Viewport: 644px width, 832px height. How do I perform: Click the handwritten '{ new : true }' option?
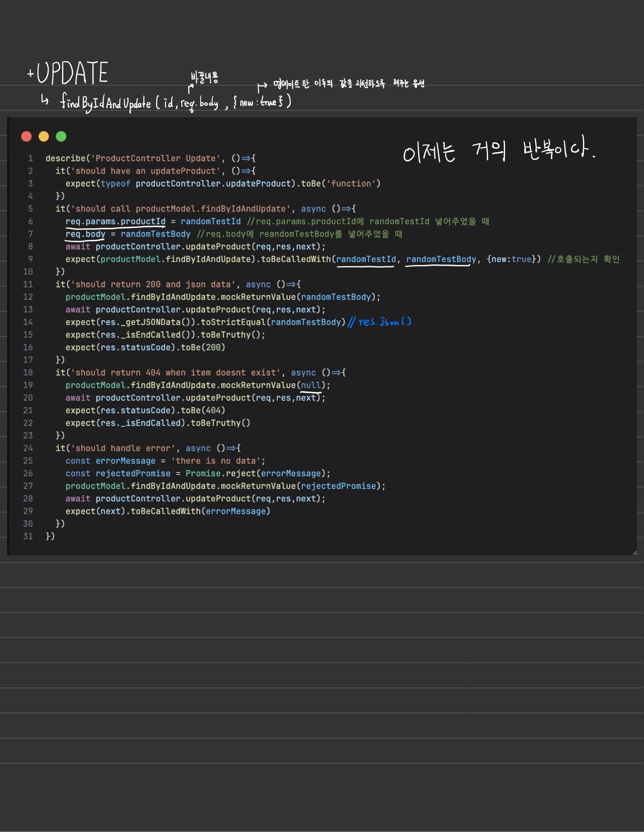[258, 102]
